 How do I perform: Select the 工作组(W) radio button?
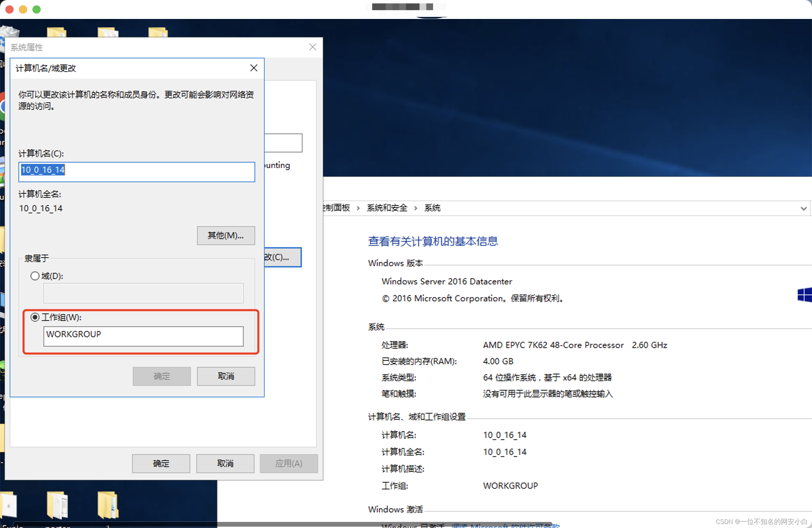(35, 317)
